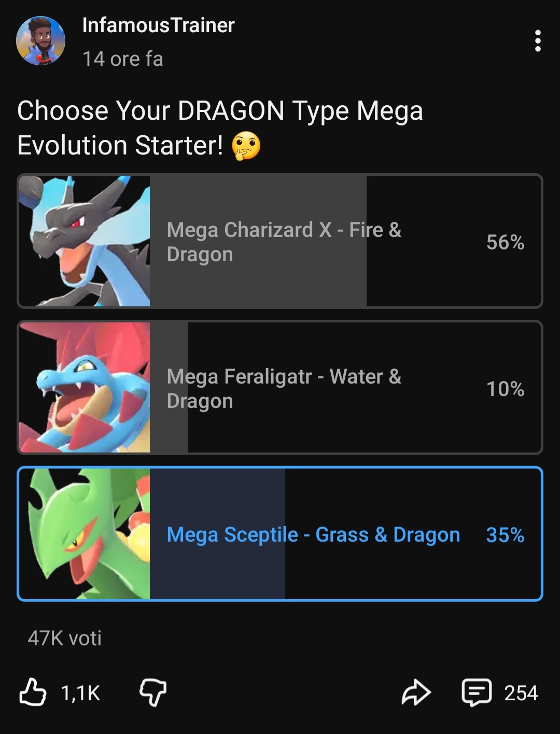Tap the thinking face emoji in title
Viewport: 560px width, 734px height.
point(245,146)
